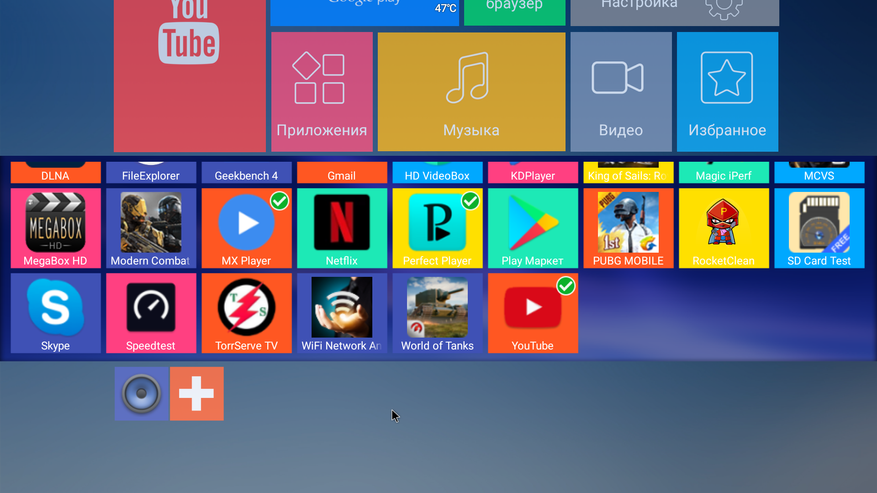Viewport: 877px width, 493px height.
Task: Open the Gmail app
Action: (342, 172)
